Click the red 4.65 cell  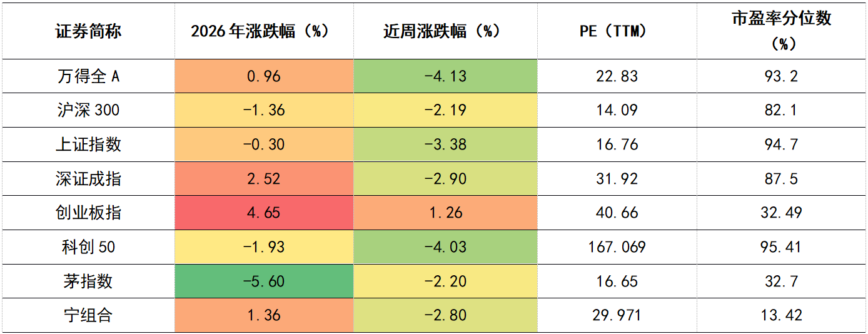point(263,213)
